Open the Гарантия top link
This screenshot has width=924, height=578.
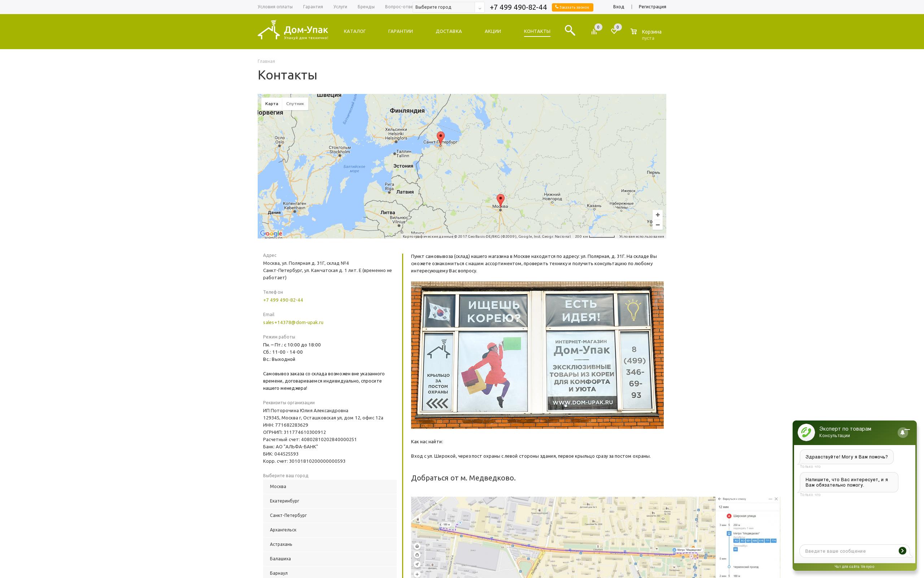(313, 7)
